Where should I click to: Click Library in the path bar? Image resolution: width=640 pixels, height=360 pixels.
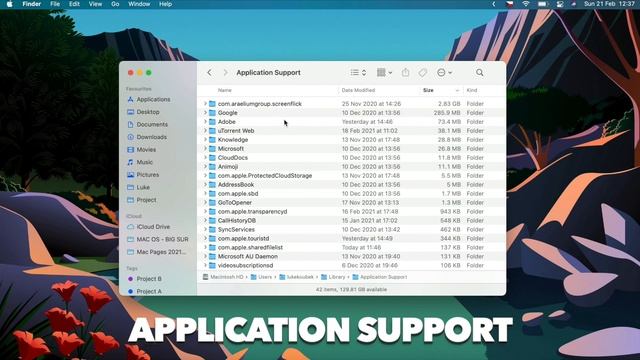tap(333, 277)
